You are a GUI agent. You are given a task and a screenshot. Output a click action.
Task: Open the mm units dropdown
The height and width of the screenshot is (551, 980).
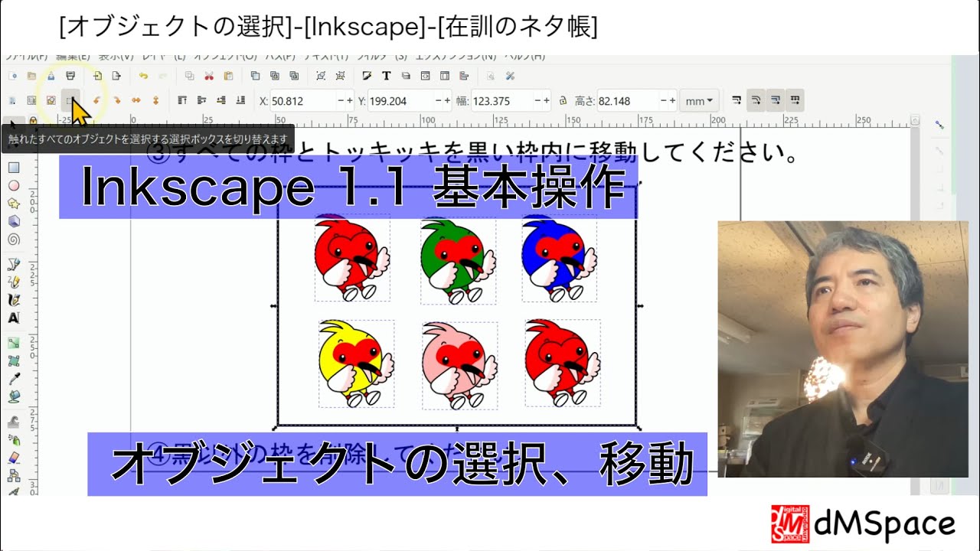(x=699, y=101)
